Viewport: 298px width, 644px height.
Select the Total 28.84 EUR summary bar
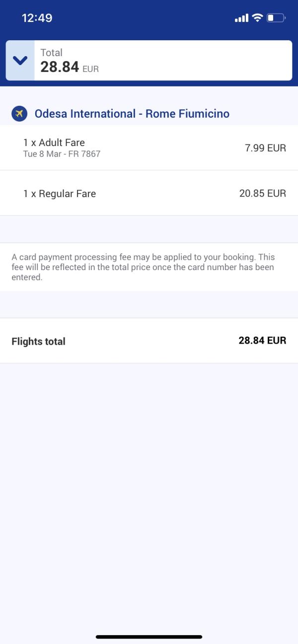point(149,61)
